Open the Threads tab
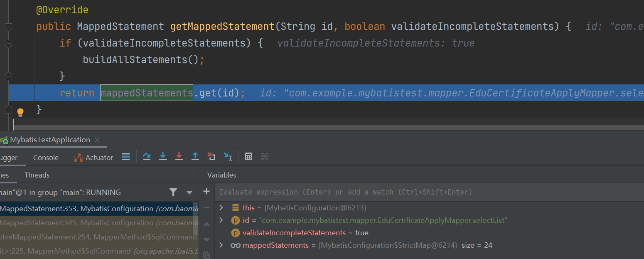The width and height of the screenshot is (644, 259). coord(37,175)
